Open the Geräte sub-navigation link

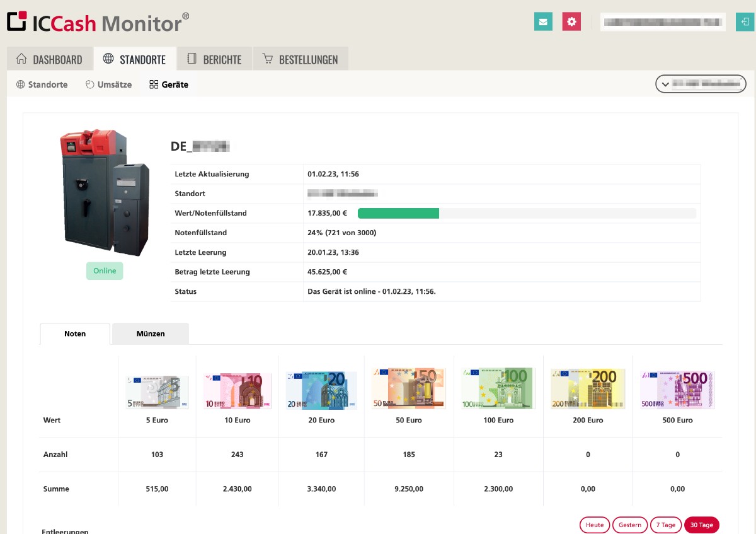169,84
